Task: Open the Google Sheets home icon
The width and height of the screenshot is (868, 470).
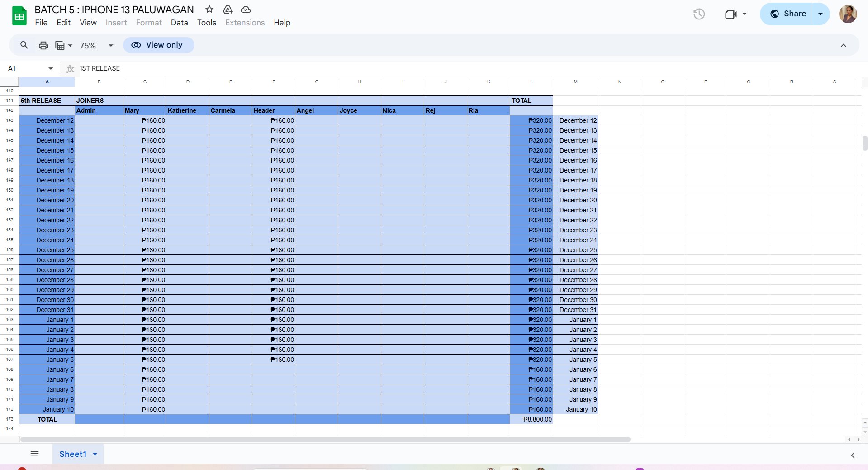Action: click(19, 16)
